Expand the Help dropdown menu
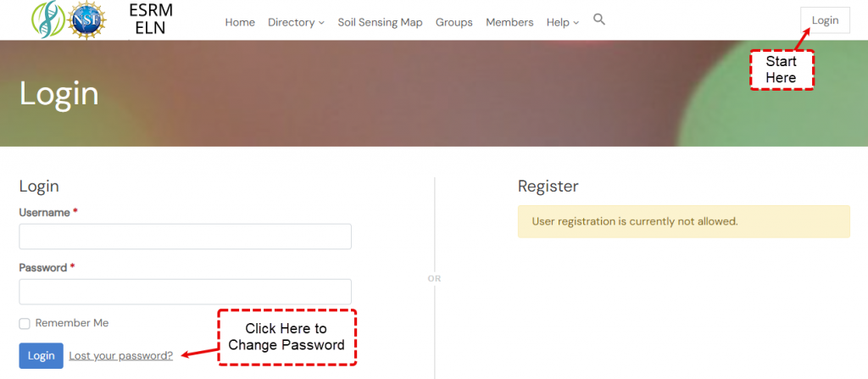Viewport: 868px width, 379px height. pos(563,22)
